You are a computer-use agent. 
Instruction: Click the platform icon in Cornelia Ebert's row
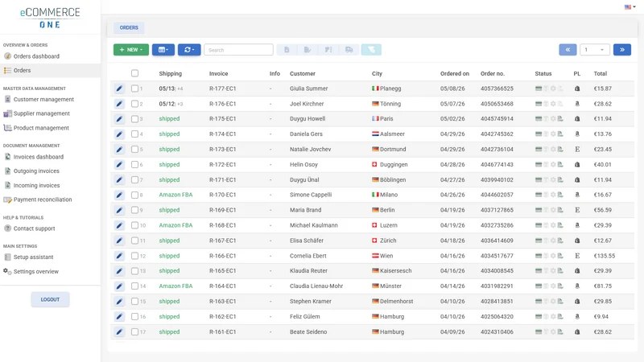[577, 256]
